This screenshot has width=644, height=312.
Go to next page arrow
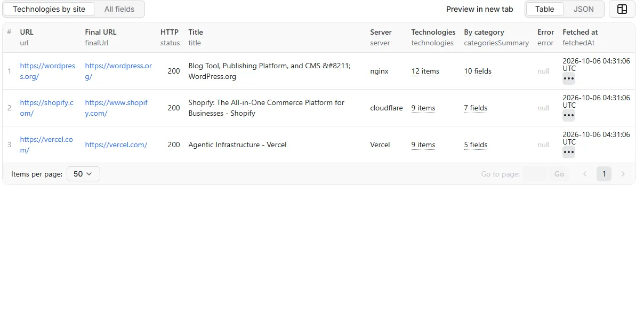[623, 174]
